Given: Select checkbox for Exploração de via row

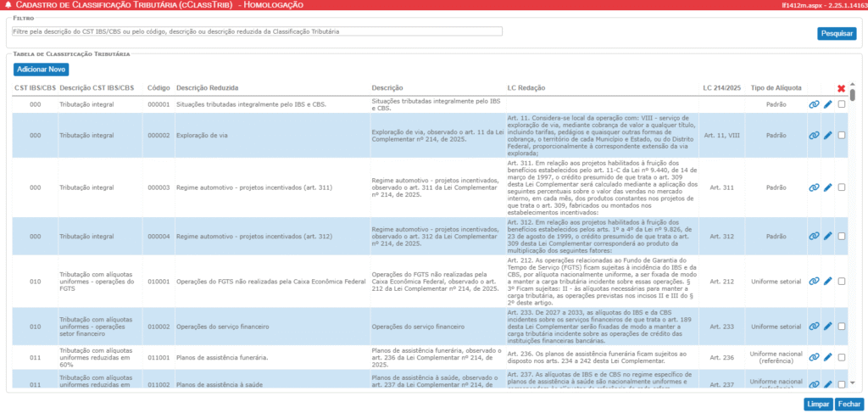Looking at the screenshot, I should coord(842,135).
